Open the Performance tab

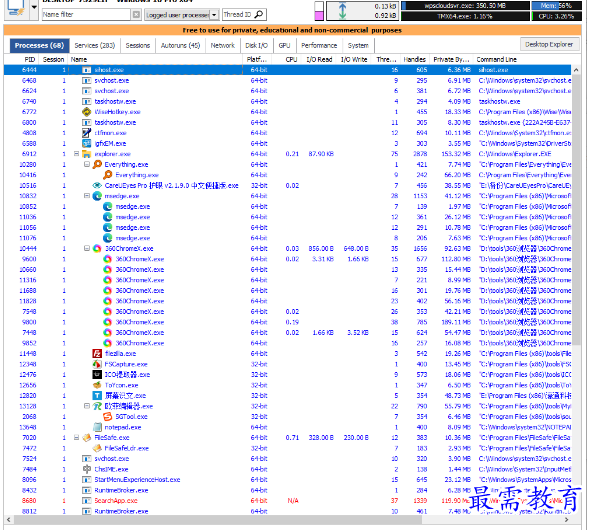coord(319,46)
